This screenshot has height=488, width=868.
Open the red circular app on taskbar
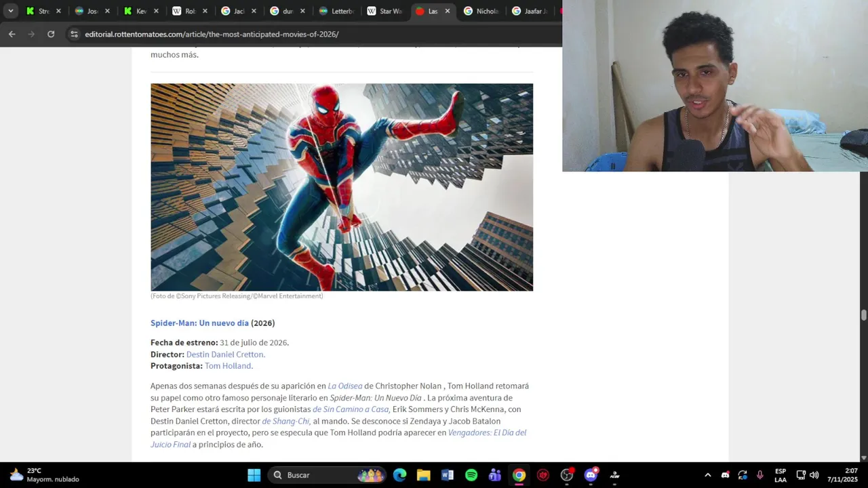pos(543,475)
